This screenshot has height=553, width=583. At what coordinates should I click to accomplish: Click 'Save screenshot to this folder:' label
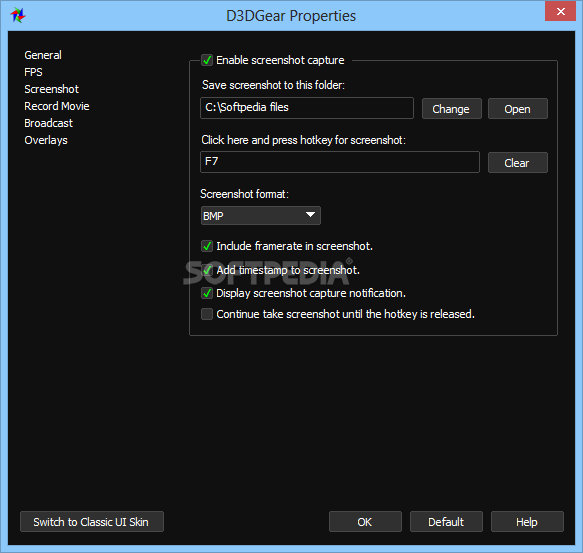[x=273, y=85]
